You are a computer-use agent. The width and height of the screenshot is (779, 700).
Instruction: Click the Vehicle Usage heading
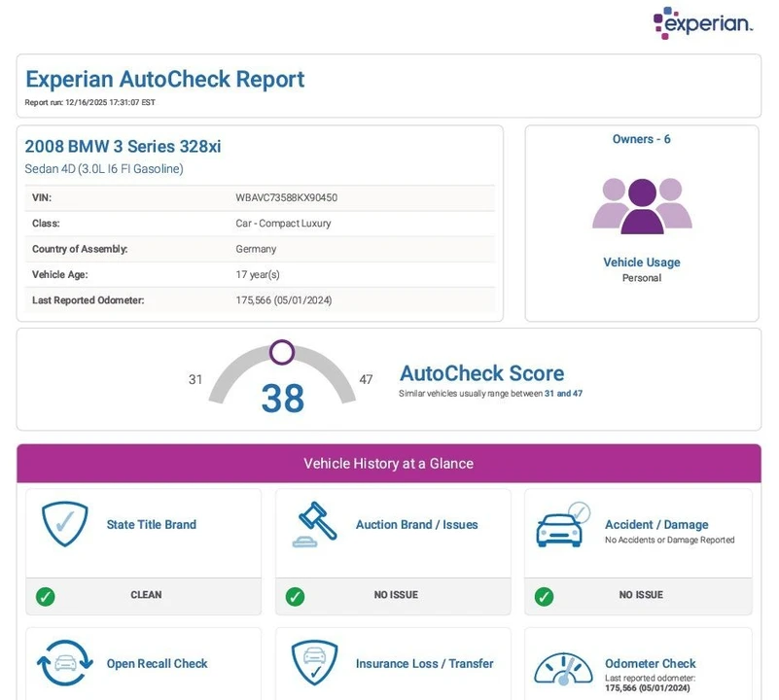(x=642, y=262)
